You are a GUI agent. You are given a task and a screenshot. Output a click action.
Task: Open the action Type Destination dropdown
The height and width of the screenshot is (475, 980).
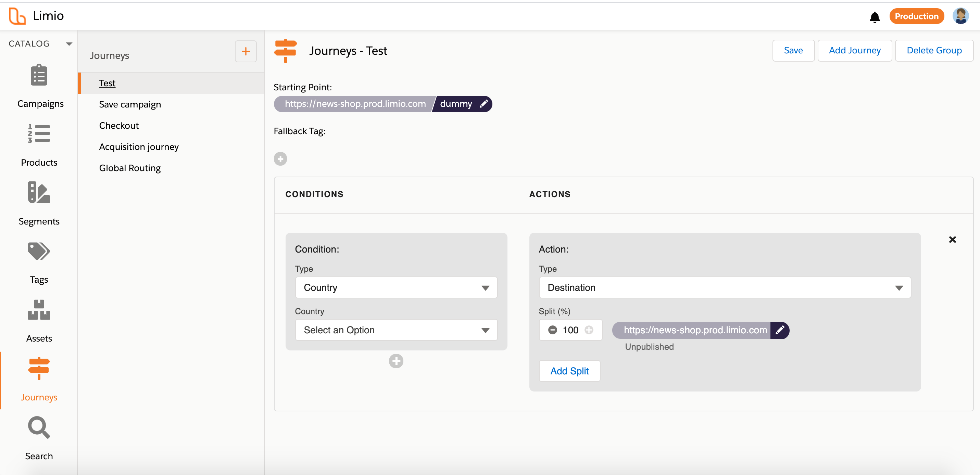[725, 287]
